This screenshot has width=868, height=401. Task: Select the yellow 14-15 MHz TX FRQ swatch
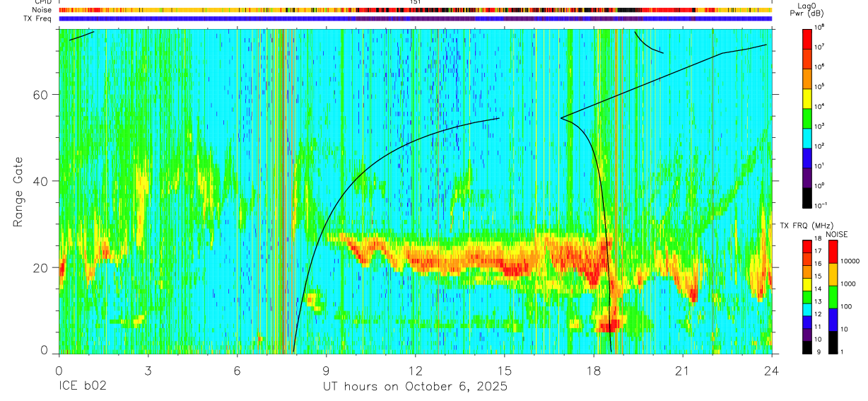tap(807, 283)
